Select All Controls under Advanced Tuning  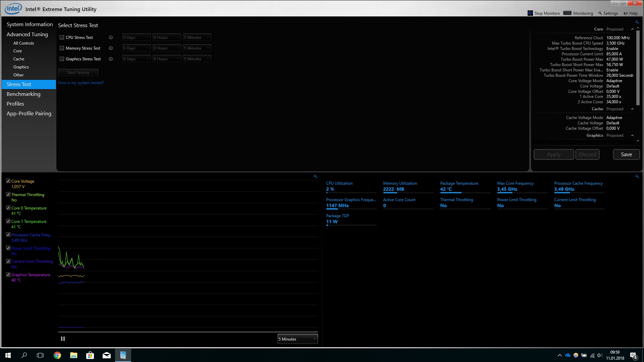(x=23, y=43)
